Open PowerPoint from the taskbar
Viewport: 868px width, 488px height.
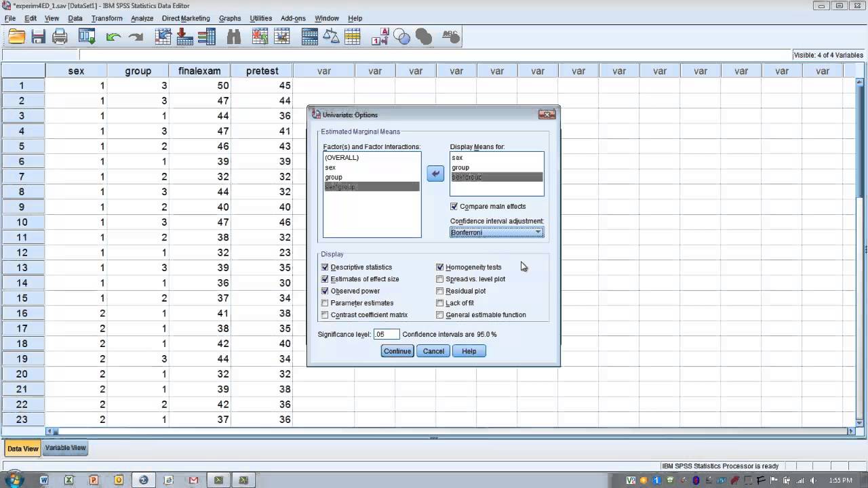(x=94, y=480)
